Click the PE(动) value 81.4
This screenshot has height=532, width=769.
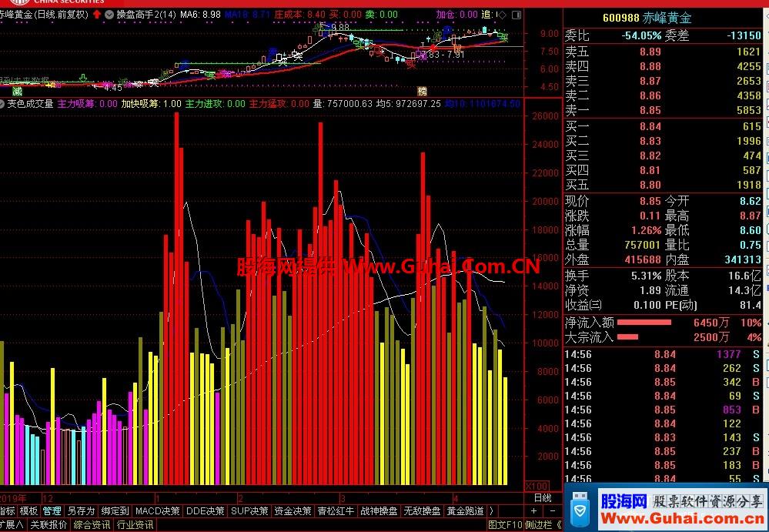tap(751, 305)
